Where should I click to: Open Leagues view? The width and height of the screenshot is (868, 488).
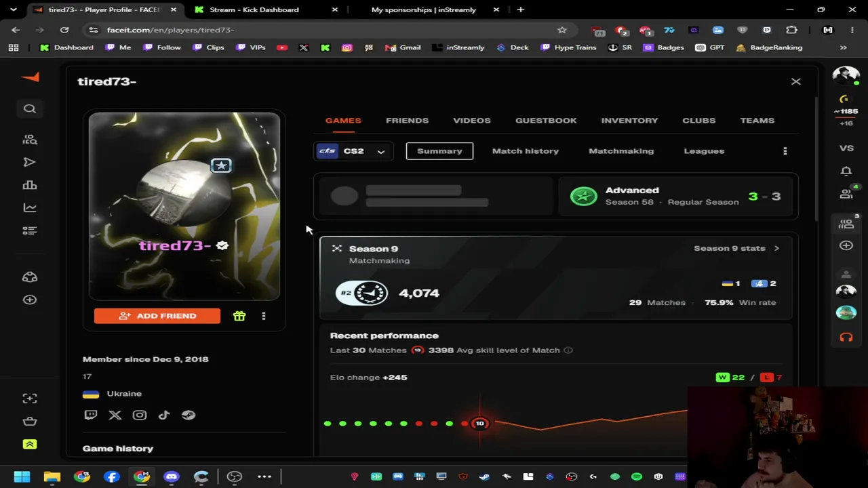(704, 151)
